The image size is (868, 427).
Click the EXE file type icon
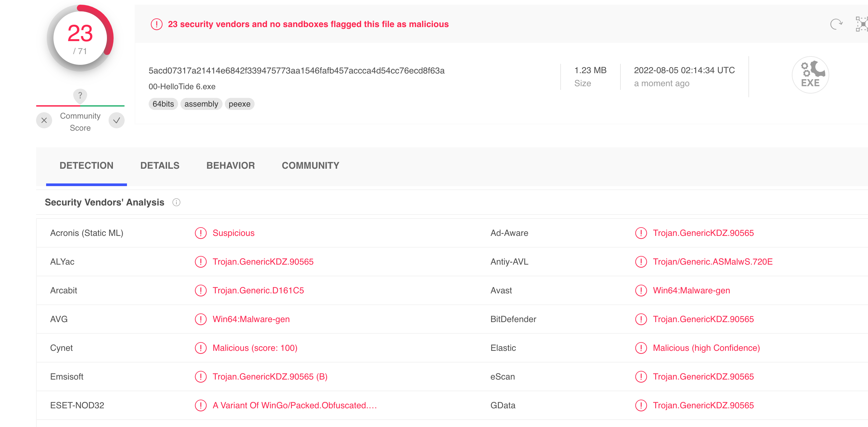(810, 75)
